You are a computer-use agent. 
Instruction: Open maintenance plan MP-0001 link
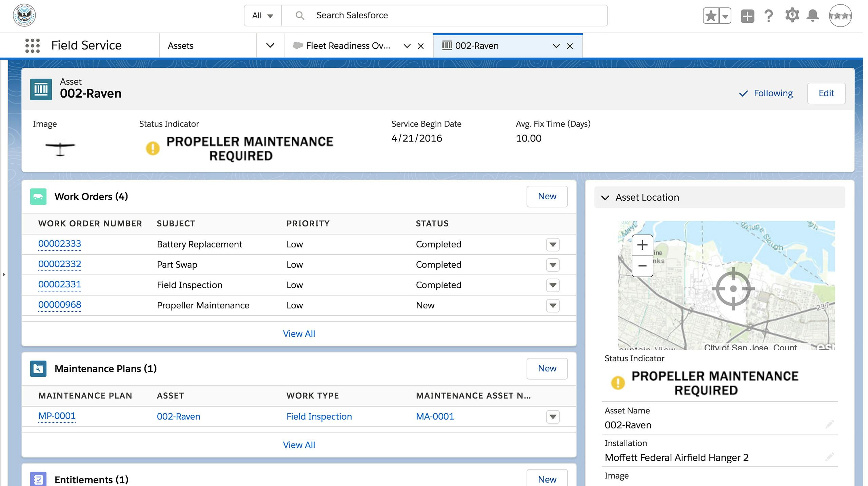(57, 416)
